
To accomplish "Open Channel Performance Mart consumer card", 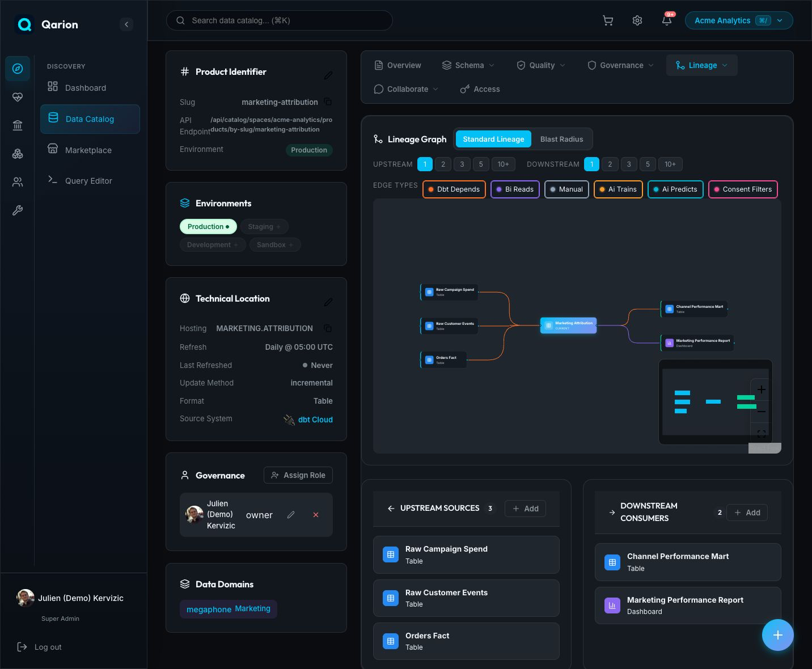I will click(x=687, y=562).
